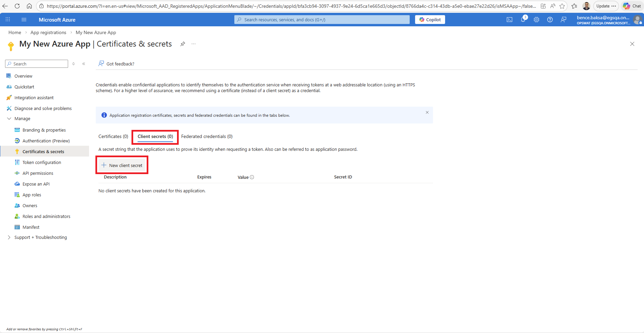Switch to the Federated credentials tab

click(x=207, y=136)
